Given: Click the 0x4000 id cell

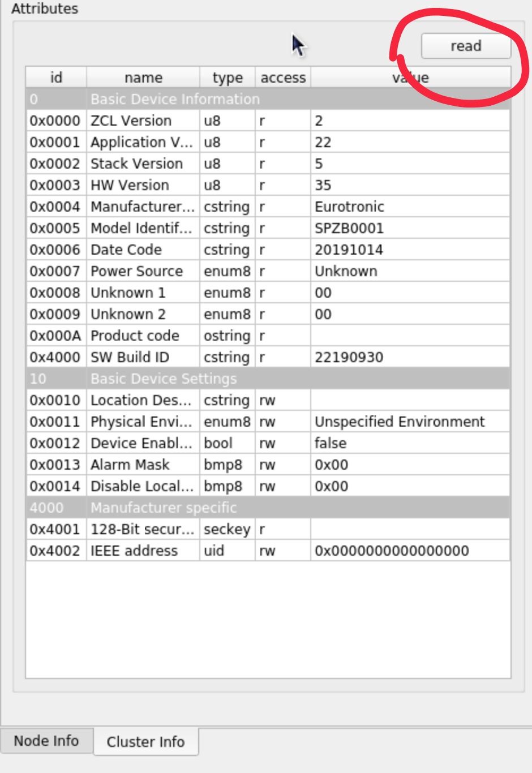Looking at the screenshot, I should coord(56,357).
